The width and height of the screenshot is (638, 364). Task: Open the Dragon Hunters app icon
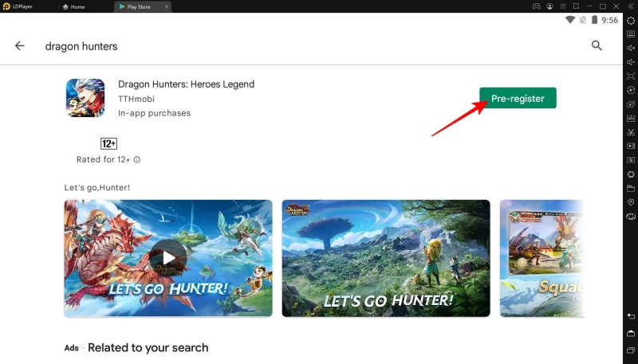point(85,98)
